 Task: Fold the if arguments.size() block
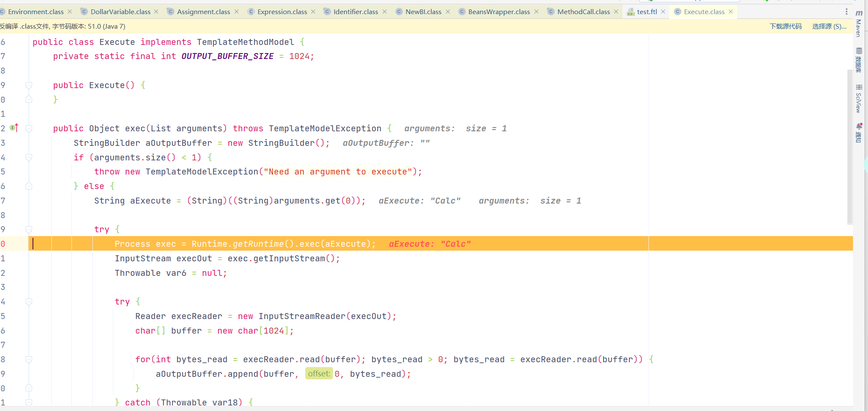(x=29, y=157)
